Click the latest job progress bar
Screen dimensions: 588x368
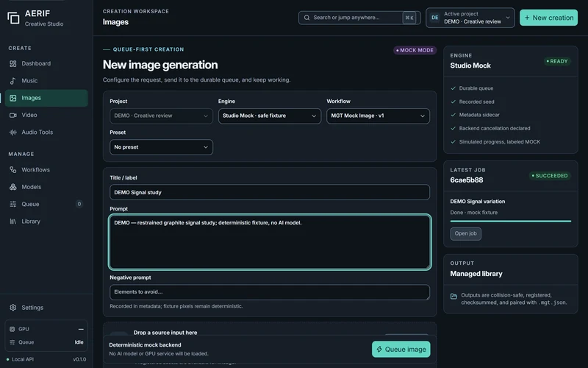click(x=510, y=222)
